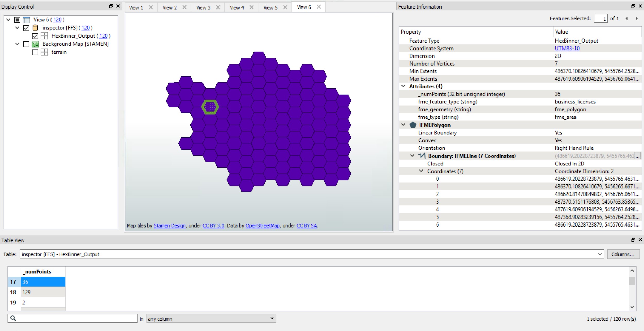Click the Columns... button

(623, 254)
